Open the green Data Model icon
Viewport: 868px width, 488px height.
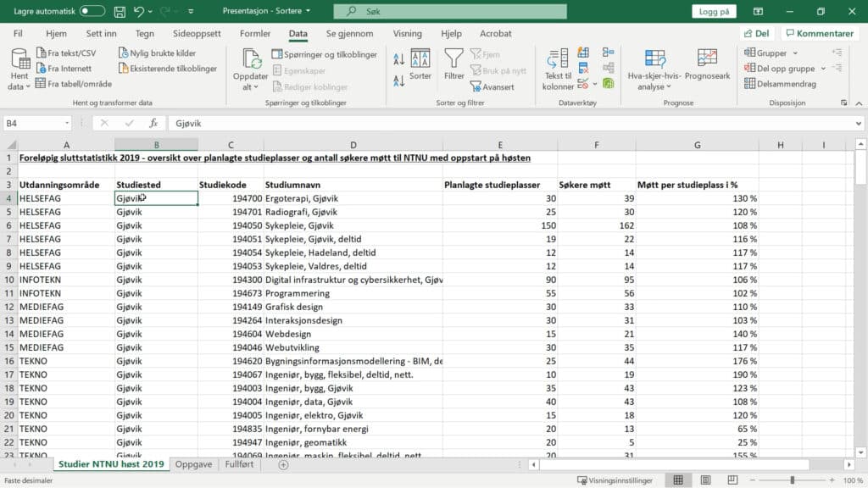pyautogui.click(x=609, y=84)
